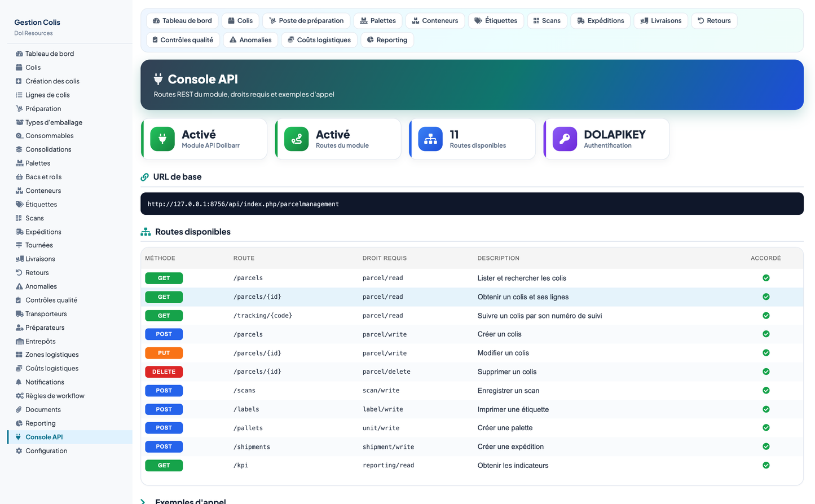Open the Poste de préparation tab
The width and height of the screenshot is (815, 504).
tap(306, 21)
